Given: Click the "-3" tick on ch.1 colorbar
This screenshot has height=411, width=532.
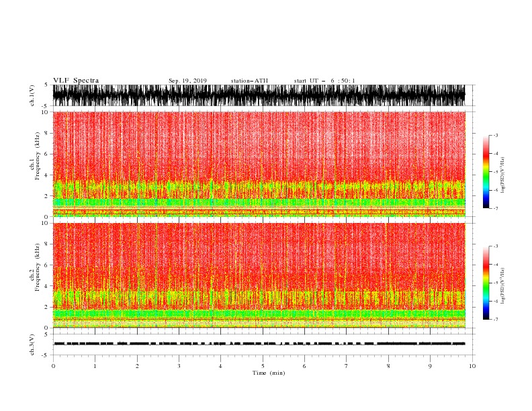Looking at the screenshot, I should [496, 135].
